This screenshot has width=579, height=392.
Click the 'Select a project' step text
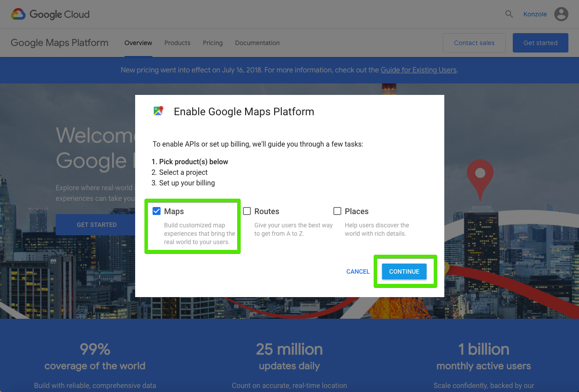183,172
